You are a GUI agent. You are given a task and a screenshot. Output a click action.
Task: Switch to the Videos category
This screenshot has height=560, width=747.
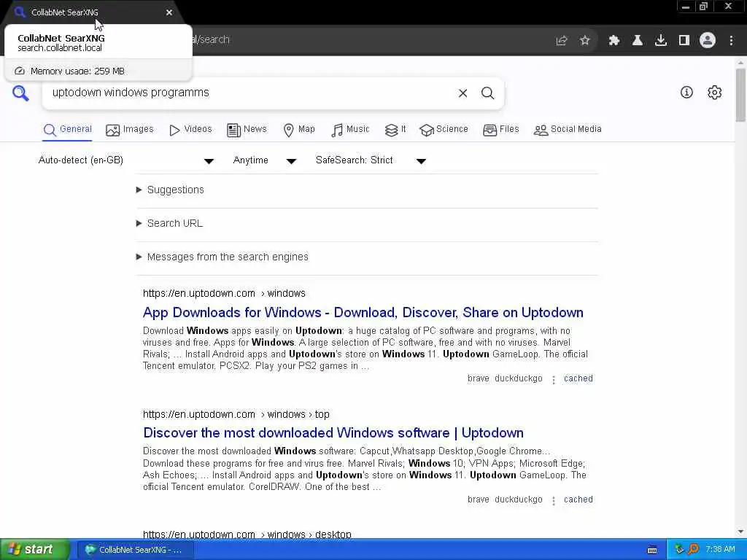[190, 130]
